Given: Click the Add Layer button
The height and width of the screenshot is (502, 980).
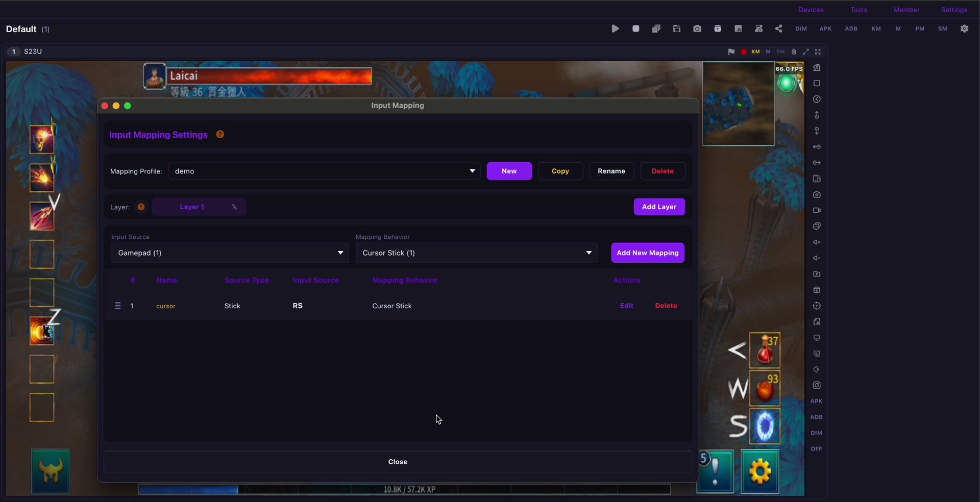Looking at the screenshot, I should point(659,207).
